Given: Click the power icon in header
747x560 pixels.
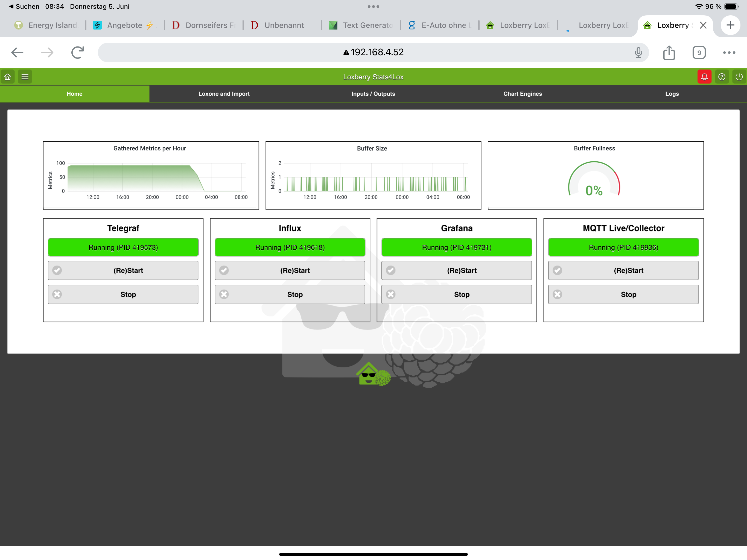Looking at the screenshot, I should (x=739, y=77).
